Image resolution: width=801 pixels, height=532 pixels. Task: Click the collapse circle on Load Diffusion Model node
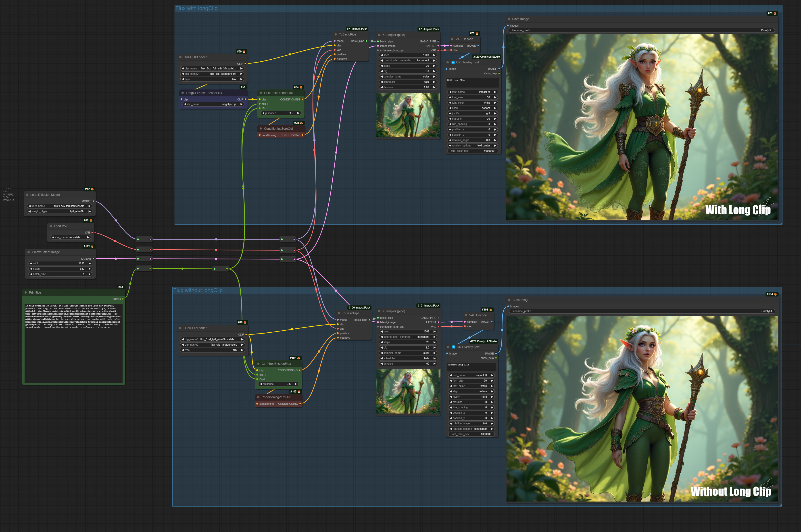pyautogui.click(x=27, y=195)
